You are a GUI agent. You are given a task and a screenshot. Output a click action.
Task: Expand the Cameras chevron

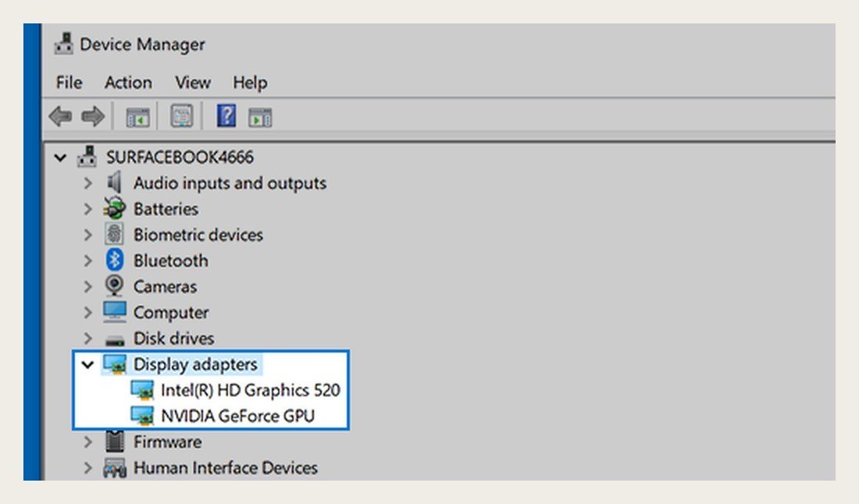click(87, 286)
